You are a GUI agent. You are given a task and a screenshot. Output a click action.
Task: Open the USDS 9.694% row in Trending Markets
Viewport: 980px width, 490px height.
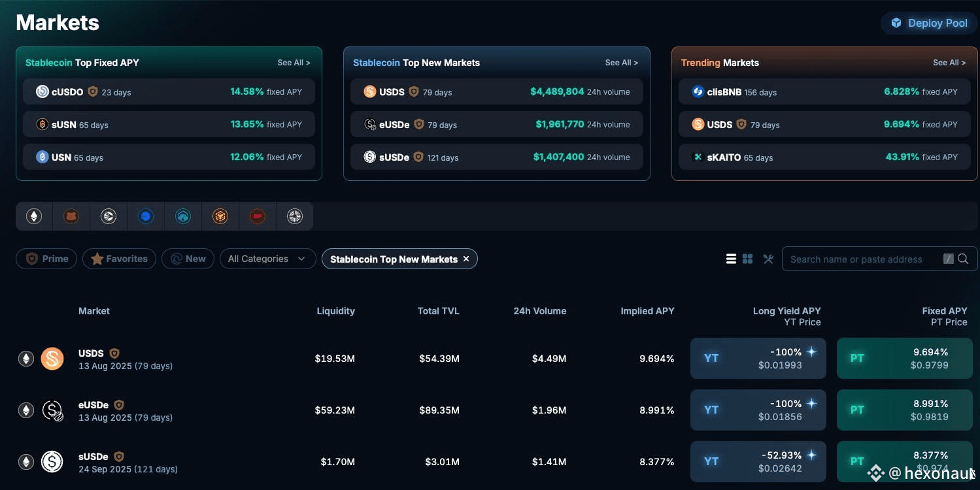click(x=824, y=124)
